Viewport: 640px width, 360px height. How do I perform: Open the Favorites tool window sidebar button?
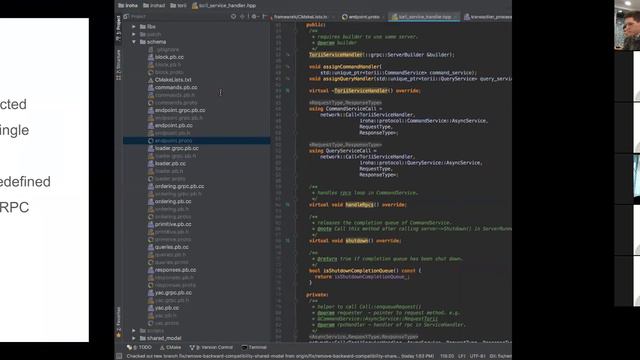(119, 322)
